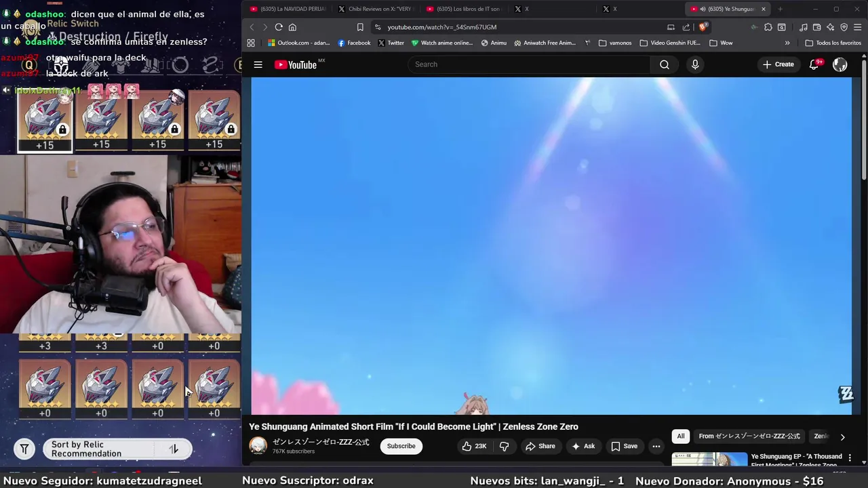Open the YouTube hamburger guide menu
Screen dimensions: 868x488
click(258, 64)
